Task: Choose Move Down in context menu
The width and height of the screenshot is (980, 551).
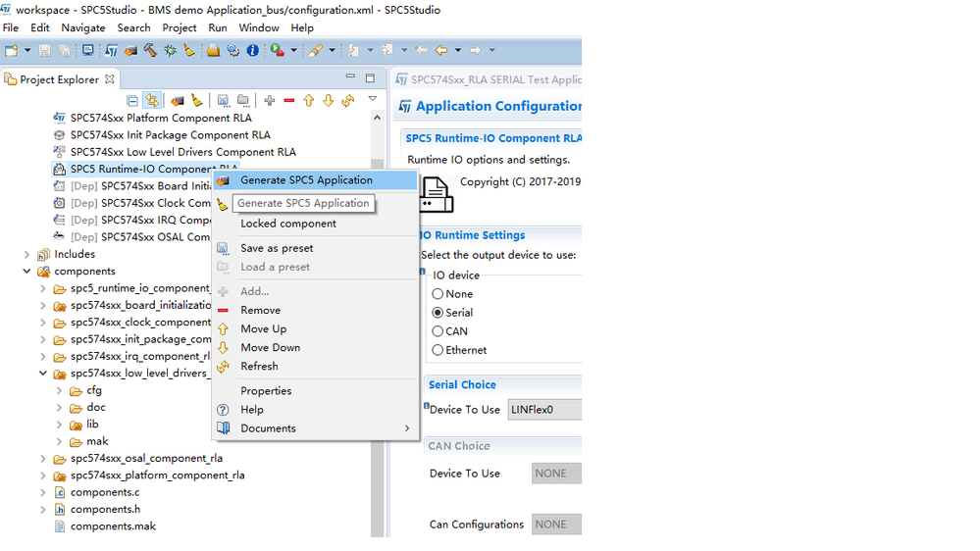Action: click(x=315, y=348)
